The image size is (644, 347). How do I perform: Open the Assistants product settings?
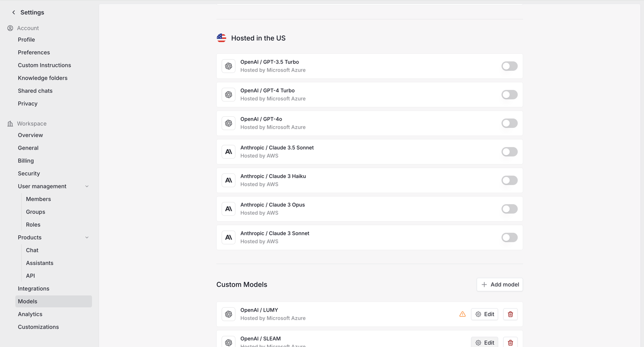(x=40, y=263)
